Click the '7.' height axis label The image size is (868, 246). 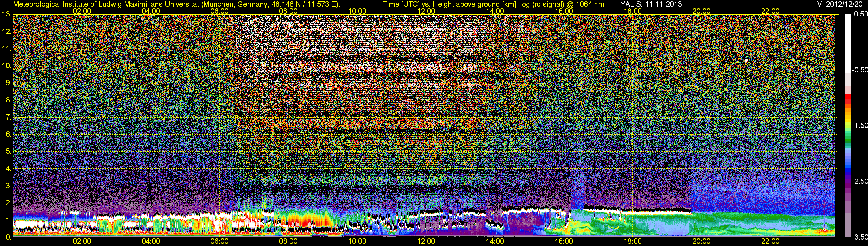8,117
